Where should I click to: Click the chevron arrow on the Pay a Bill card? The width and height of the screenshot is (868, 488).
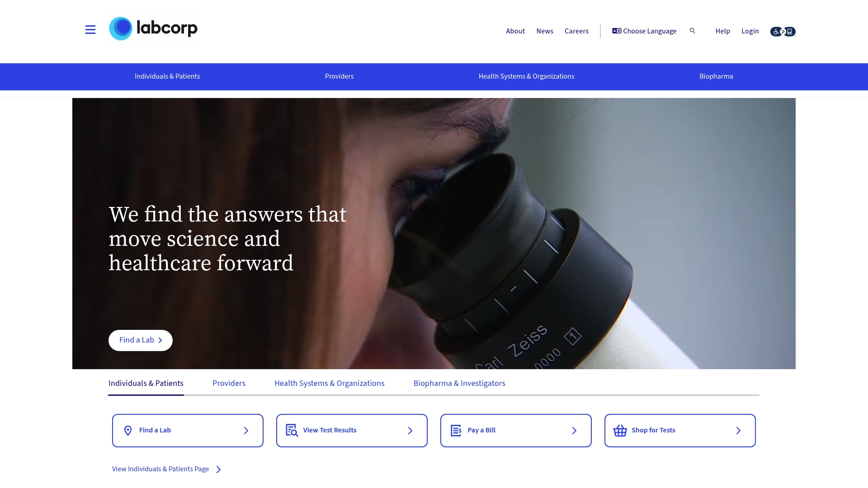(574, 431)
